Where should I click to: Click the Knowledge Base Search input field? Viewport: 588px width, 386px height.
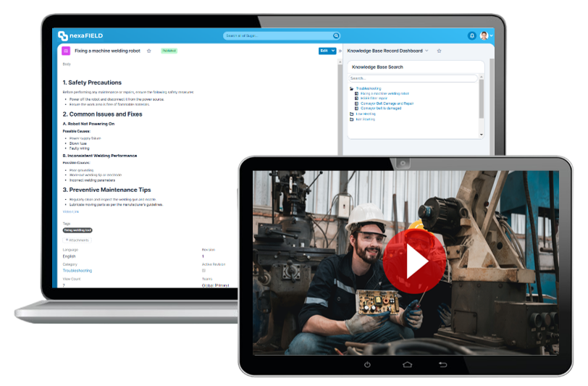click(413, 78)
